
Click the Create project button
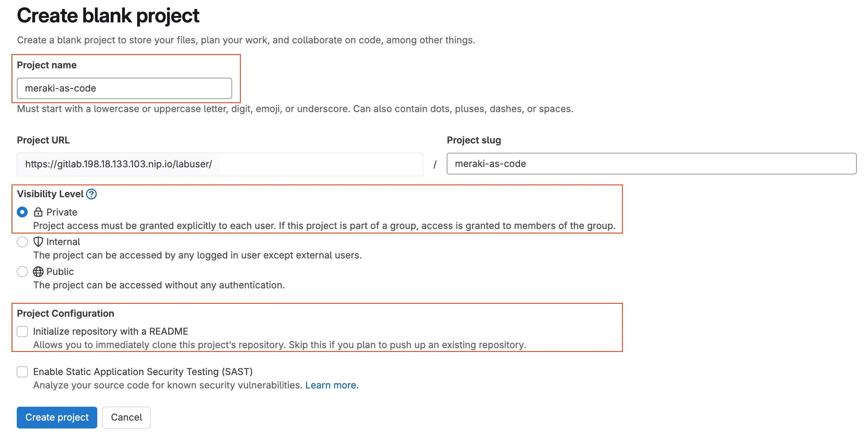[x=56, y=417]
